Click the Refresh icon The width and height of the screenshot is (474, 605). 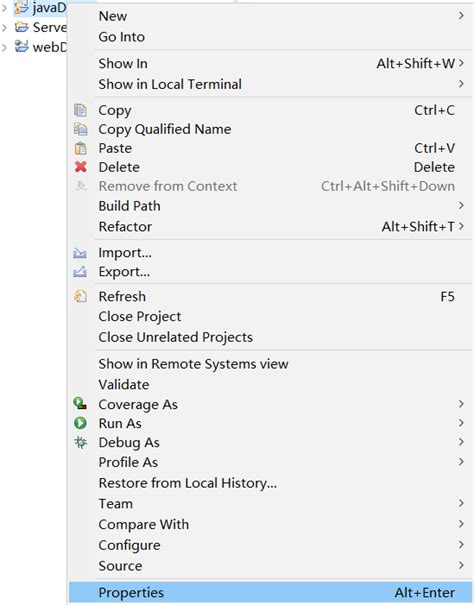tap(80, 297)
